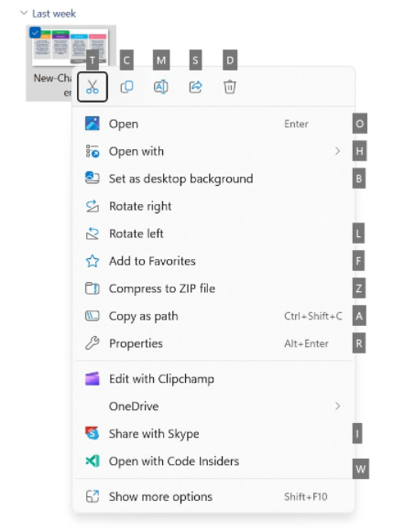The height and width of the screenshot is (532, 415).
Task: Click the Rename icon
Action: pos(161,87)
